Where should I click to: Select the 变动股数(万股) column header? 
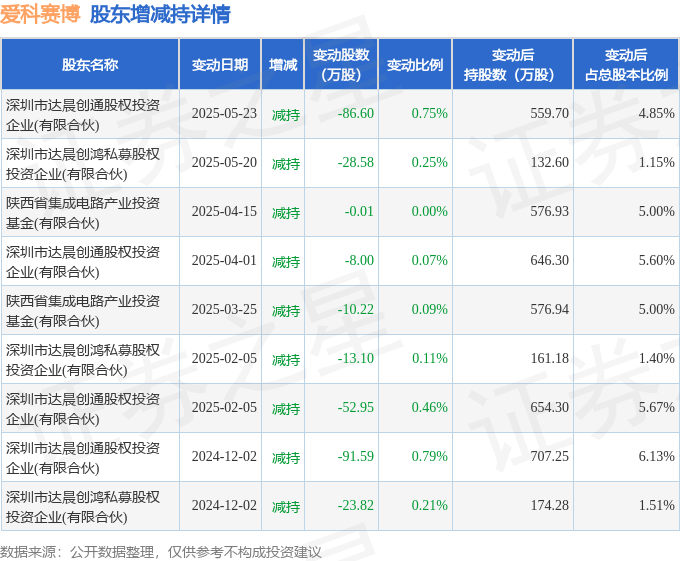coord(341,65)
